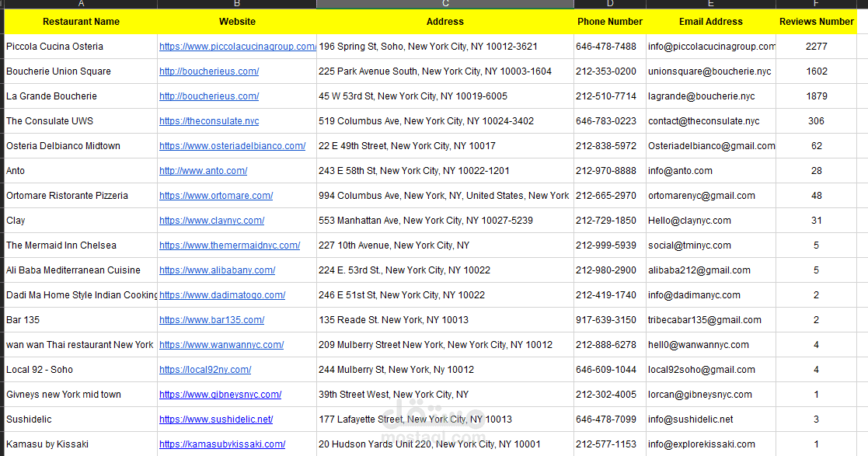Select the Kamasu by Kissaki cell

pyautogui.click(x=81, y=444)
